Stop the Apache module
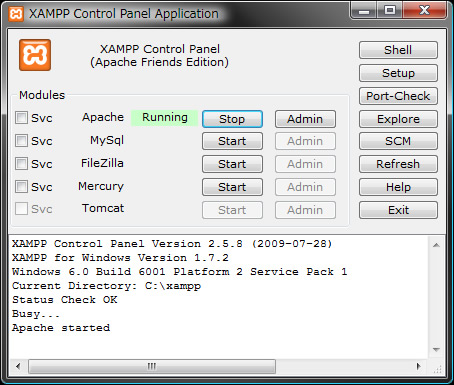 point(232,119)
